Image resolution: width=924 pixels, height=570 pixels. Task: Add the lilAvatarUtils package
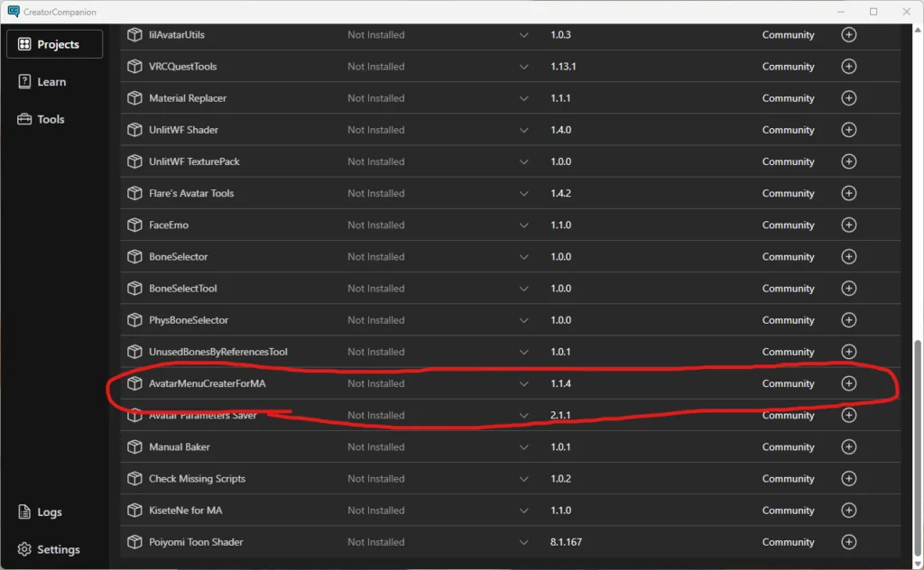coord(848,35)
